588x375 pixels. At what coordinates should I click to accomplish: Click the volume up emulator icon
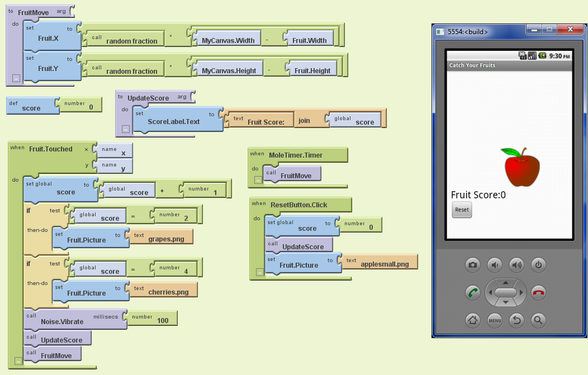[x=516, y=265]
